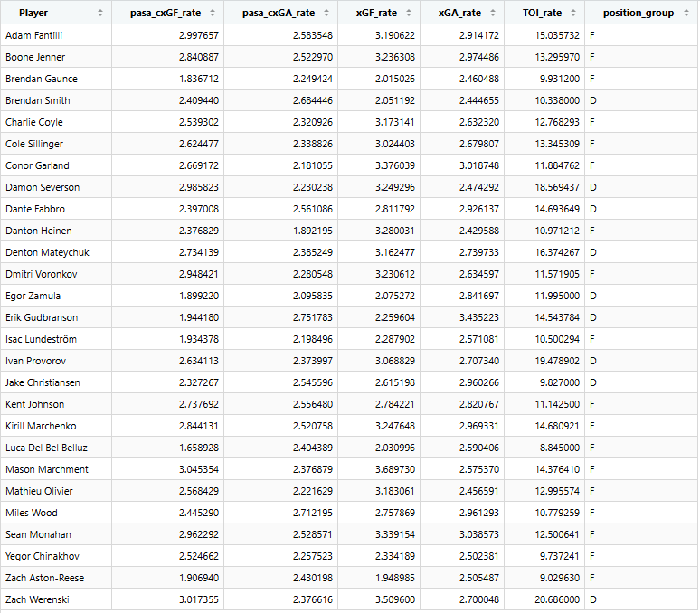
Task: Select the Miles Wood player cell
Action: coord(56,513)
